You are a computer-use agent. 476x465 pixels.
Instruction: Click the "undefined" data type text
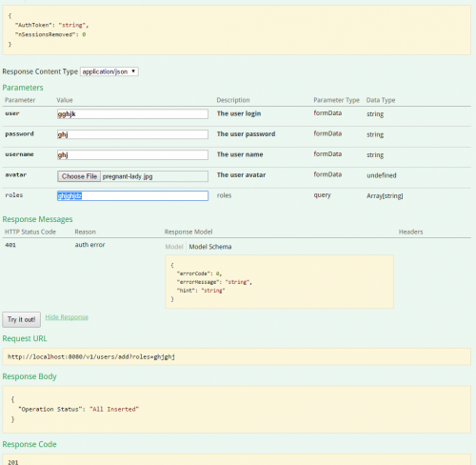point(382,175)
